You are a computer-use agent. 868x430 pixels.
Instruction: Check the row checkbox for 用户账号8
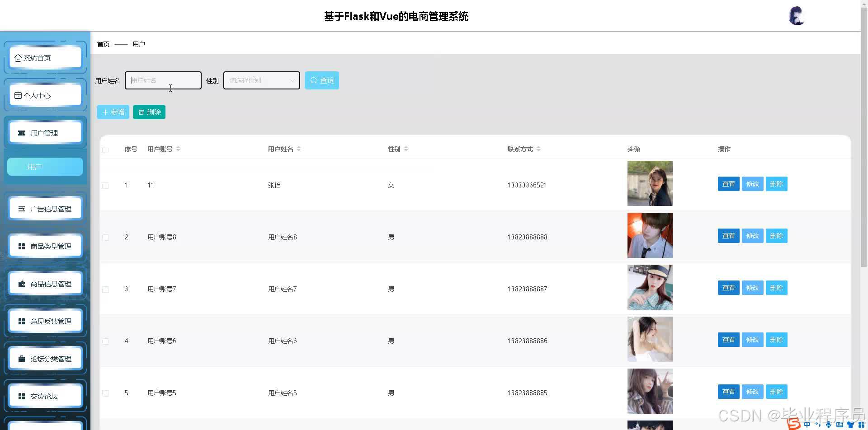(x=105, y=238)
